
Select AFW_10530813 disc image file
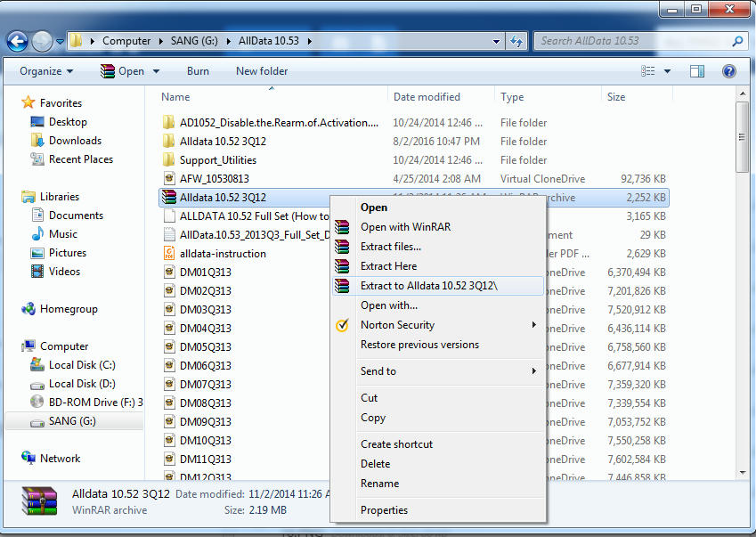[x=206, y=179]
